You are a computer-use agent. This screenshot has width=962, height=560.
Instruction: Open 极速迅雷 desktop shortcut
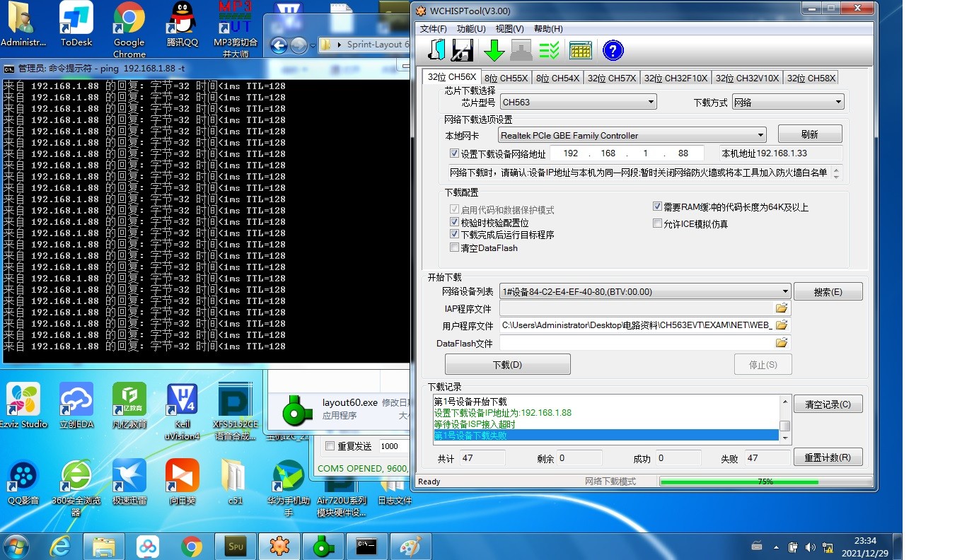pos(129,482)
